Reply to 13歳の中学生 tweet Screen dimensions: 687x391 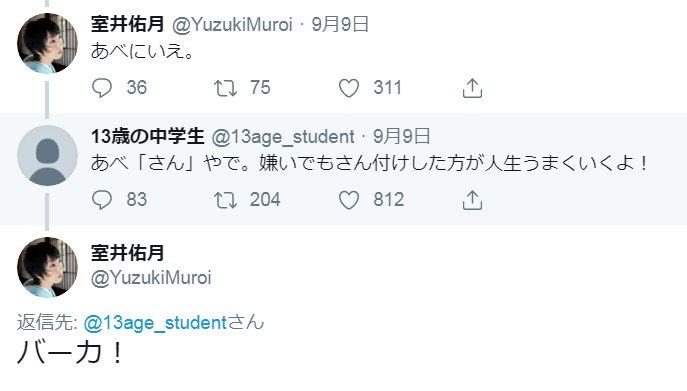102,200
